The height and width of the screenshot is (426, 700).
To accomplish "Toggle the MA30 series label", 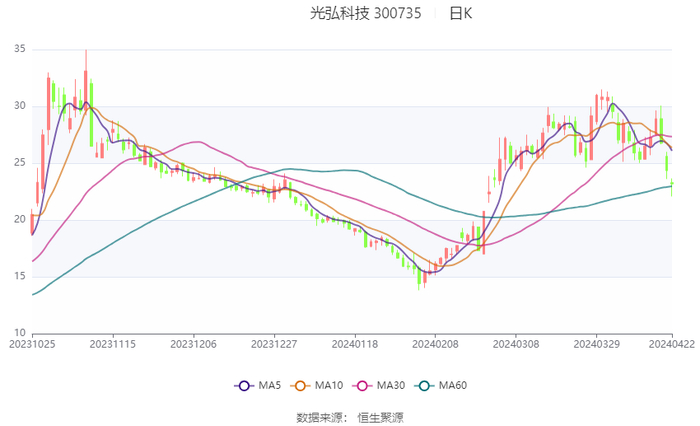I will pyautogui.click(x=391, y=386).
